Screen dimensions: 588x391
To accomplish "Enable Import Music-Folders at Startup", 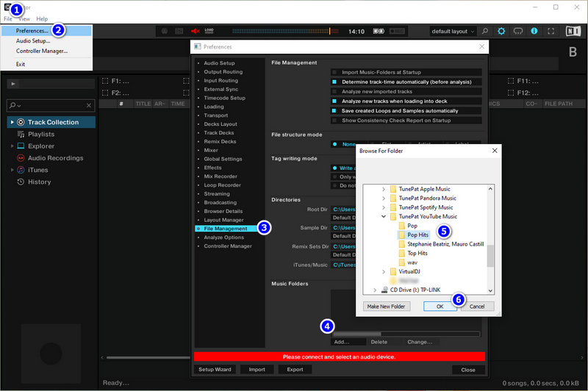I will pos(334,72).
